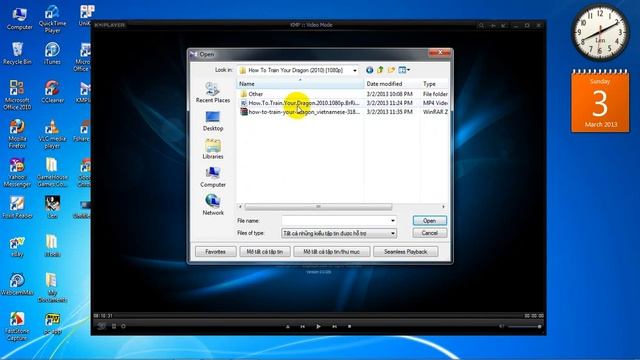The width and height of the screenshot is (640, 360).
Task: Open FastStone Capture desktop icon
Action: pos(17,327)
